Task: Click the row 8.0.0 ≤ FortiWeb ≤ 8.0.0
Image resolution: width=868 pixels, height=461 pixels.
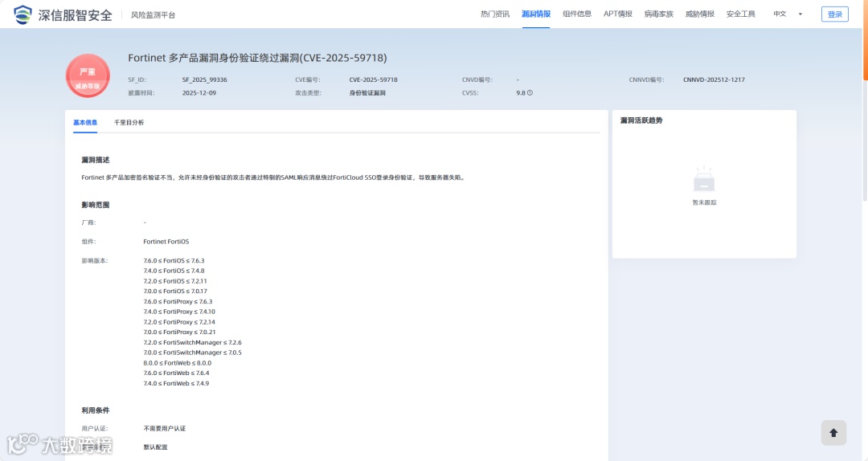Action: point(177,363)
